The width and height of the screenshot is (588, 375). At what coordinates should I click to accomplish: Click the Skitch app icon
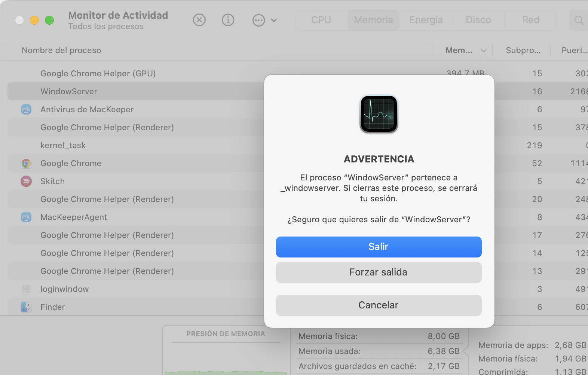(x=26, y=181)
